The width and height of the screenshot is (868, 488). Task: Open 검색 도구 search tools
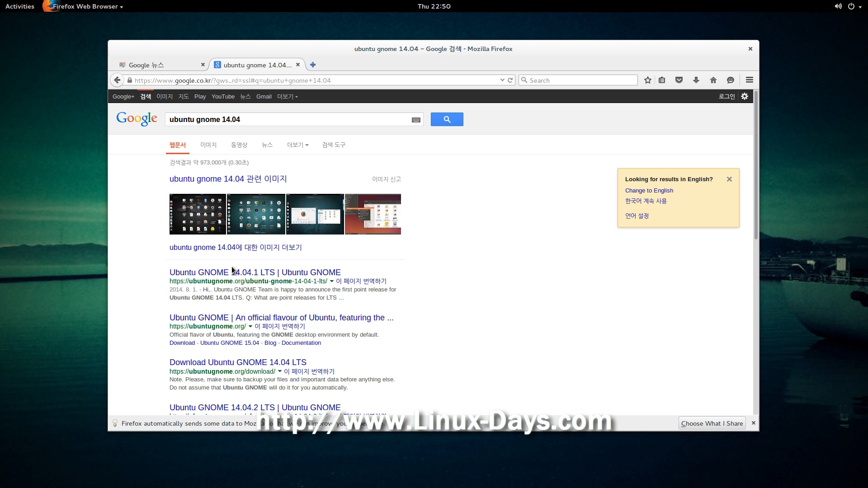(x=334, y=145)
